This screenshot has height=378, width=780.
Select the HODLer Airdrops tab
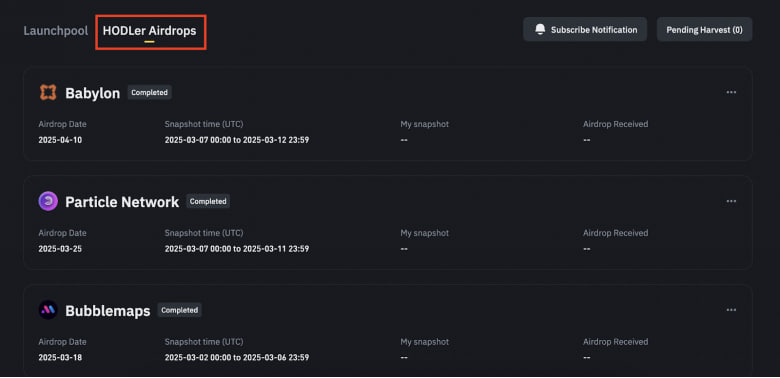pos(150,31)
